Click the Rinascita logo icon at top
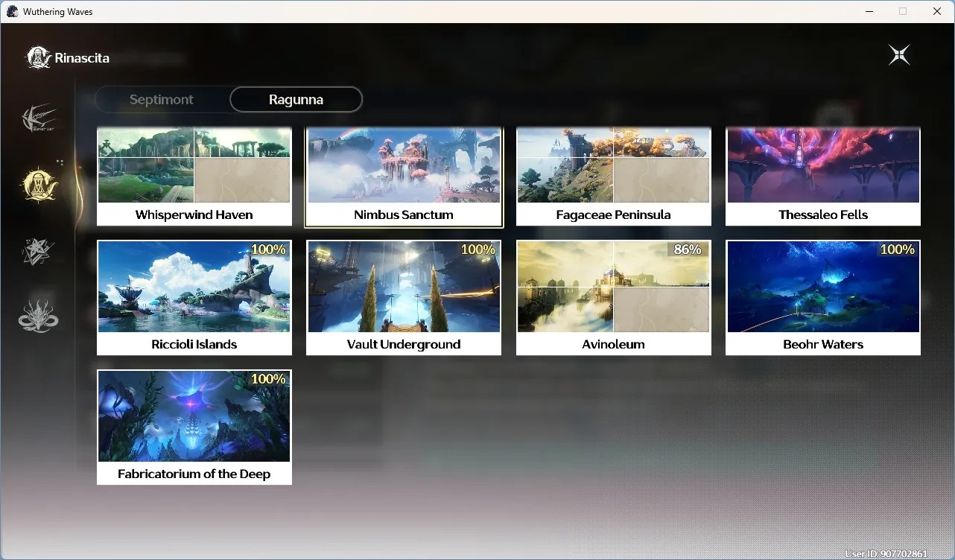955x560 pixels. tap(39, 57)
